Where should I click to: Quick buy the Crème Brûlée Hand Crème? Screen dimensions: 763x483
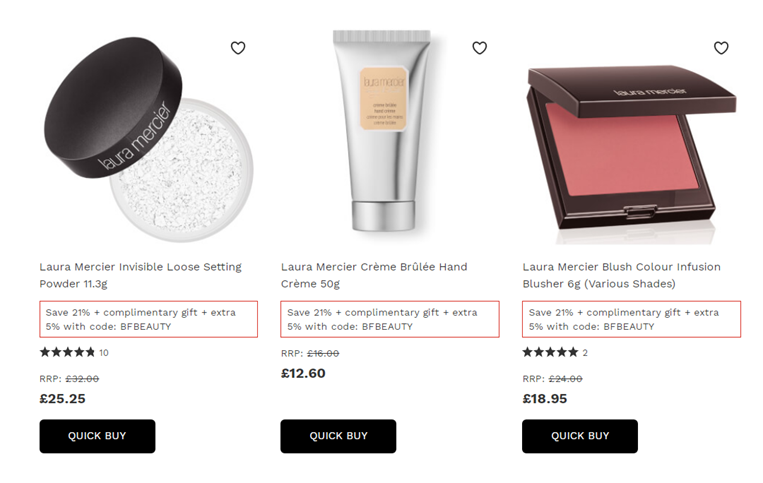(338, 436)
